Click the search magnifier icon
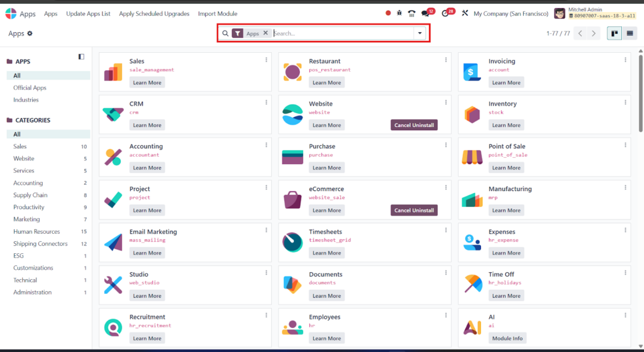The height and width of the screenshot is (352, 644). click(225, 33)
